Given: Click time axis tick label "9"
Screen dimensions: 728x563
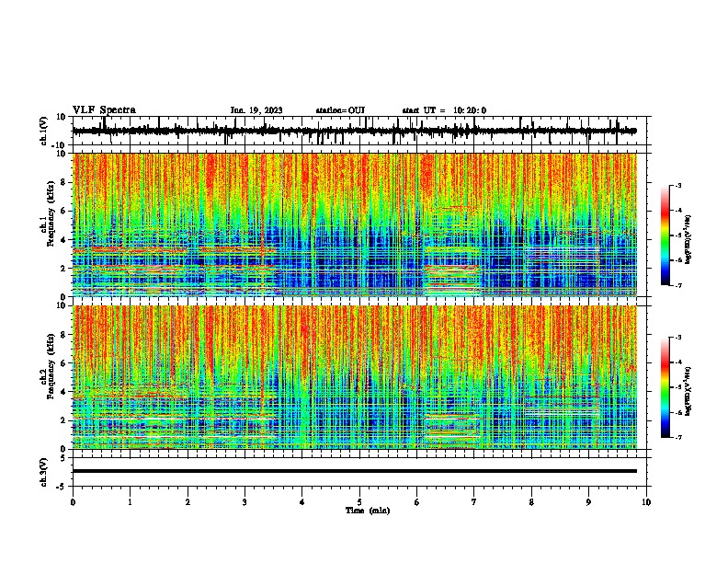Looking at the screenshot, I should (588, 502).
